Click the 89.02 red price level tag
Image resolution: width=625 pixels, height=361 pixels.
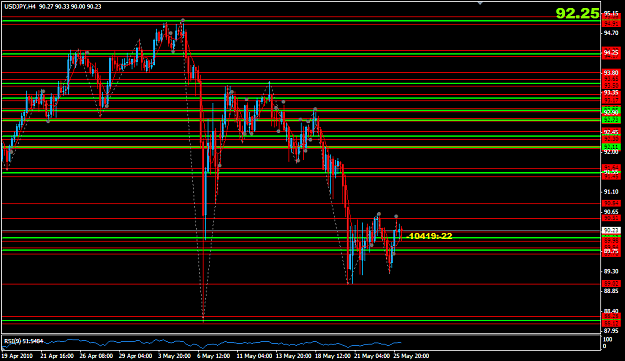(611, 284)
